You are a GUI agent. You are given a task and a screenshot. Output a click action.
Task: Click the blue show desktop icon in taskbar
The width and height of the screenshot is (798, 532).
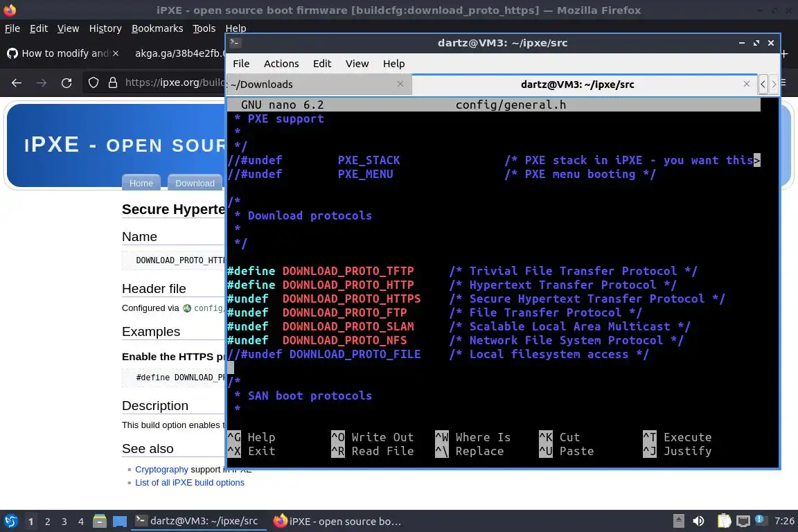120,522
